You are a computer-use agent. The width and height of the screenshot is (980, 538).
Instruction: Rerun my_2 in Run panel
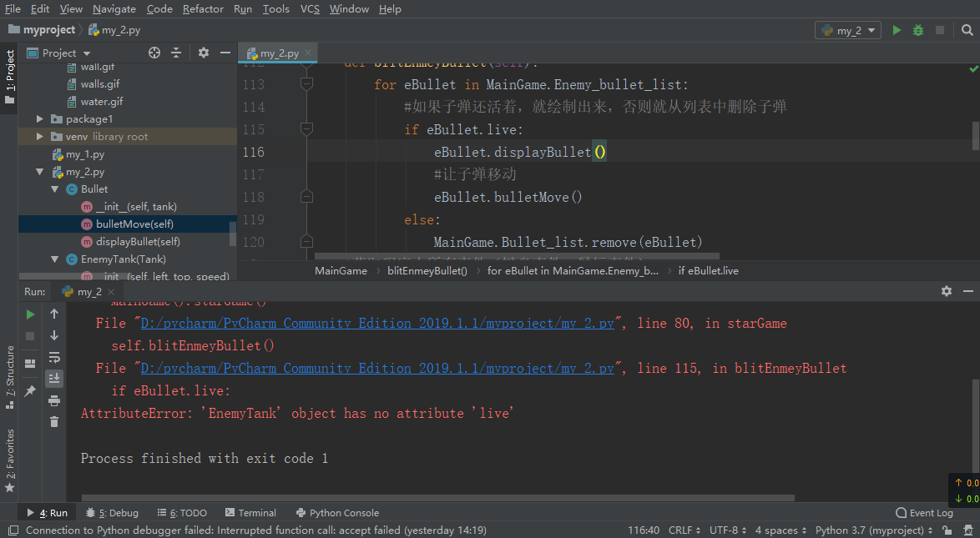(x=30, y=314)
